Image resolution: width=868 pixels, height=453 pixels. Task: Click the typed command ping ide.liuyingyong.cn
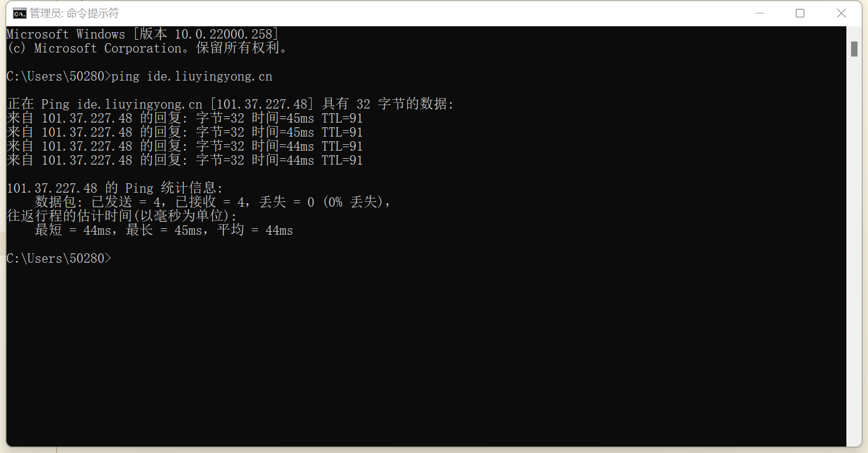pyautogui.click(x=192, y=76)
